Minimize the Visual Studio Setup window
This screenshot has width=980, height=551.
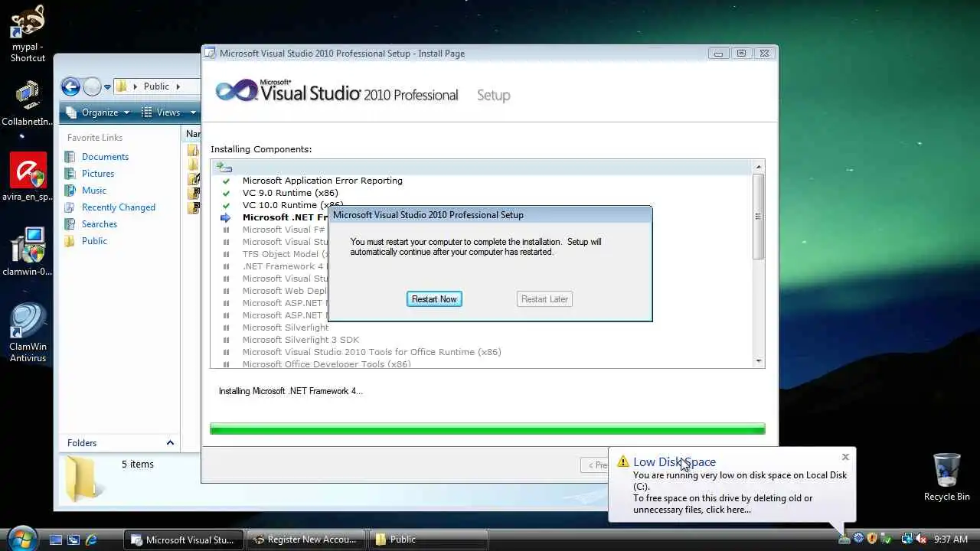point(718,54)
